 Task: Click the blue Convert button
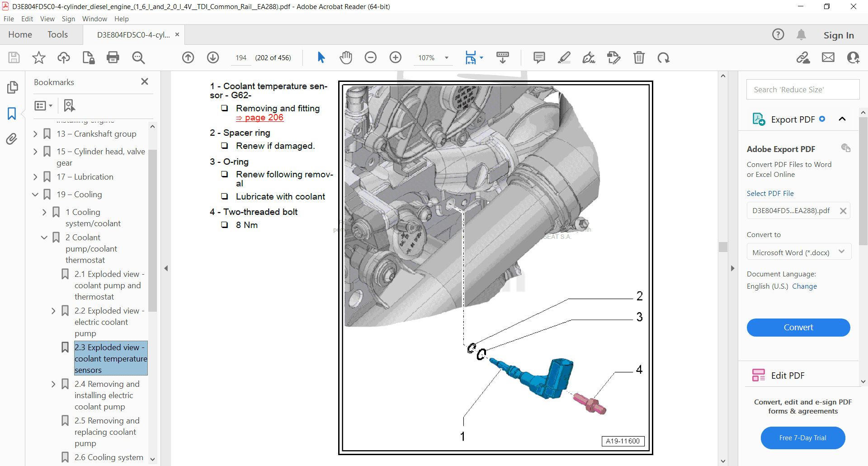tap(798, 328)
